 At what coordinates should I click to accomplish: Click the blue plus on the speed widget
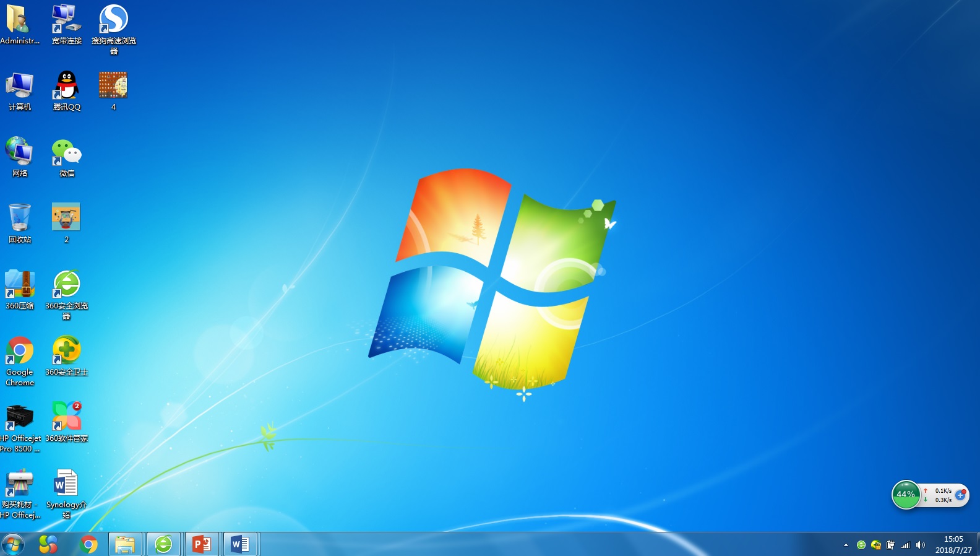tap(960, 495)
